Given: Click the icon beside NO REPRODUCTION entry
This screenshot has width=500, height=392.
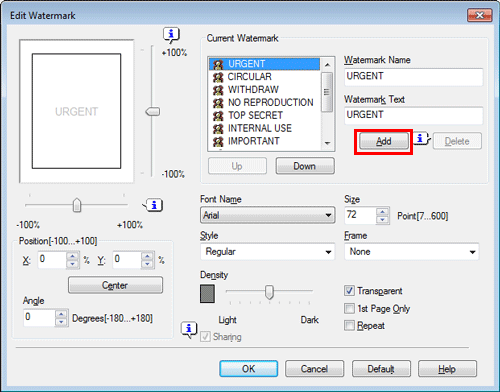Looking at the screenshot, I should click(218, 102).
